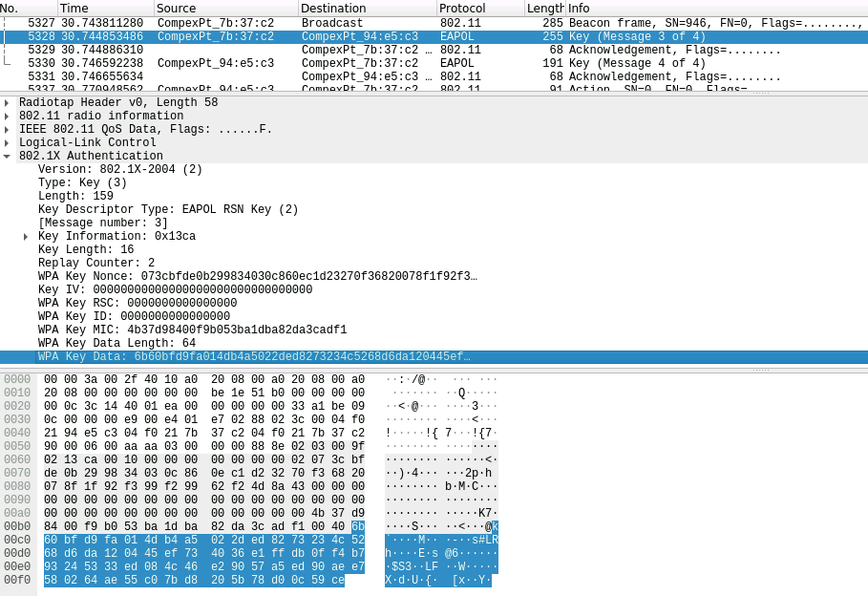Select WPA Key Data Length: 64 field

pos(116,343)
